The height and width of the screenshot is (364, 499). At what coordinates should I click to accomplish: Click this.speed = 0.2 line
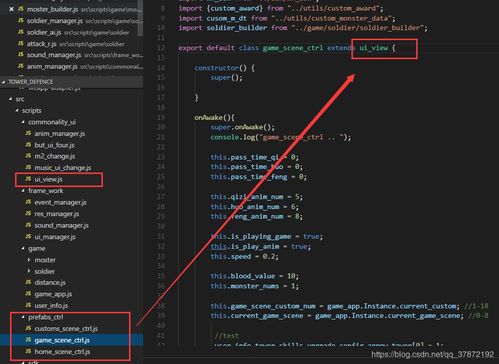click(244, 257)
